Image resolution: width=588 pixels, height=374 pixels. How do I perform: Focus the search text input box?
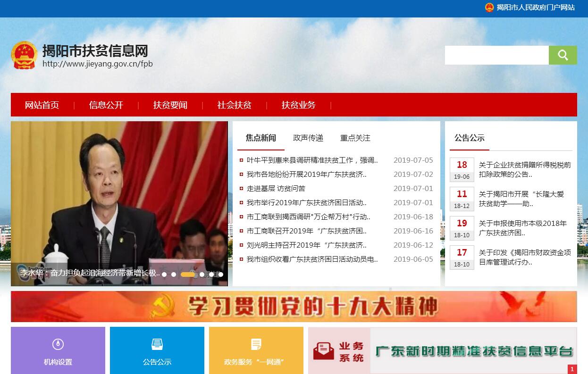[496, 55]
